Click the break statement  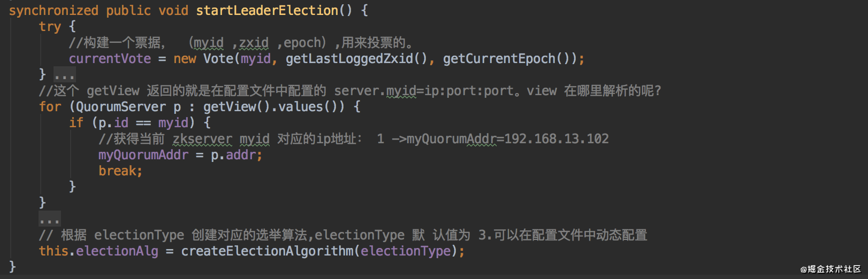(120, 171)
